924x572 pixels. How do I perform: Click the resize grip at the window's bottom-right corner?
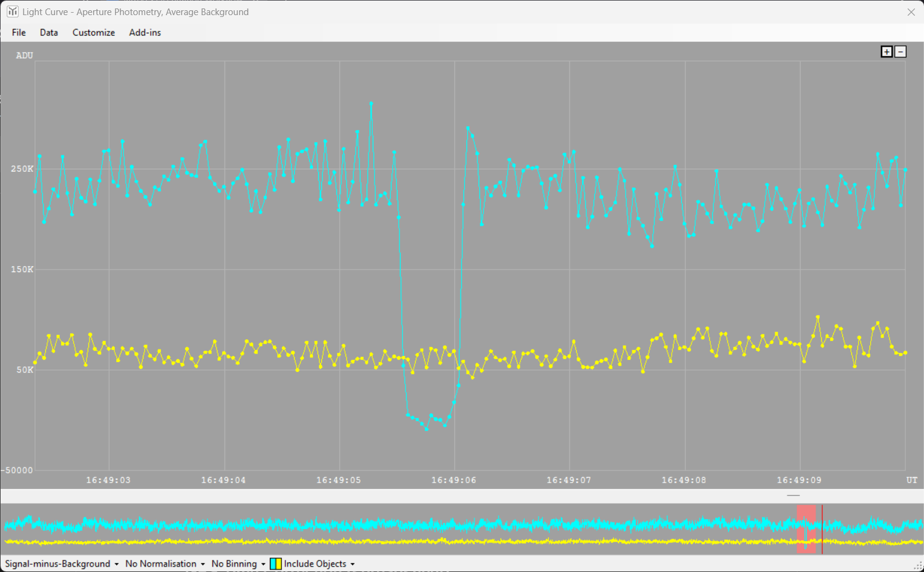pos(918,566)
